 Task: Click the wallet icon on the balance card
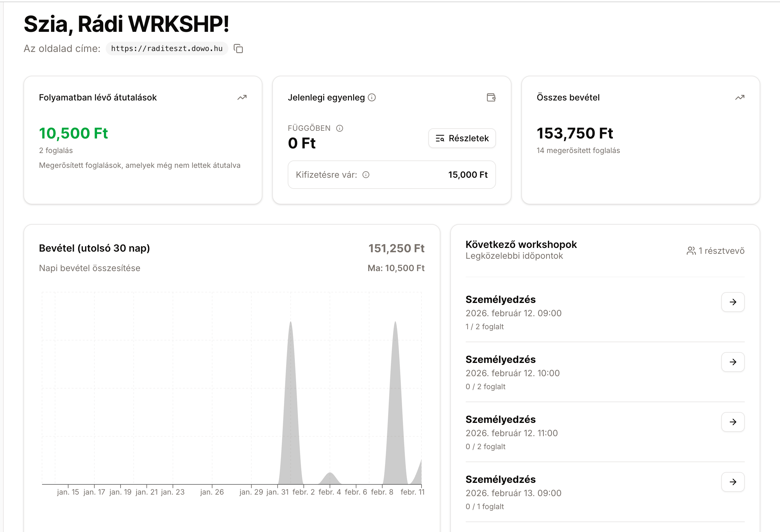[x=491, y=97]
